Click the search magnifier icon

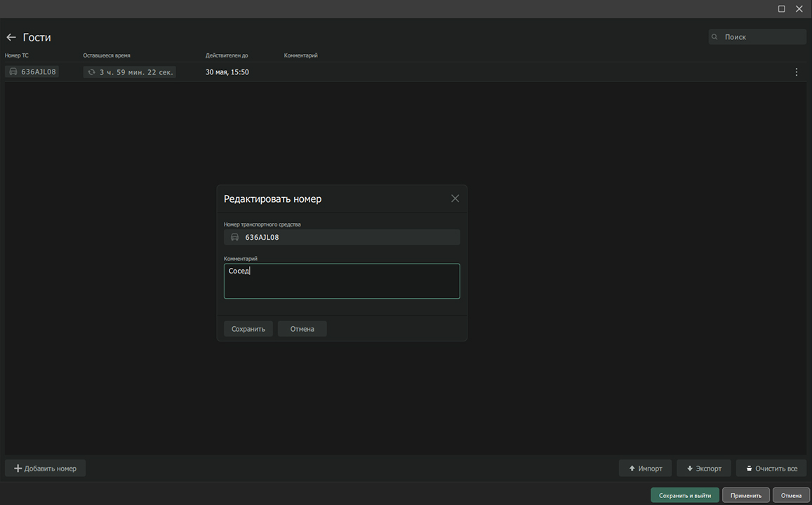point(714,37)
